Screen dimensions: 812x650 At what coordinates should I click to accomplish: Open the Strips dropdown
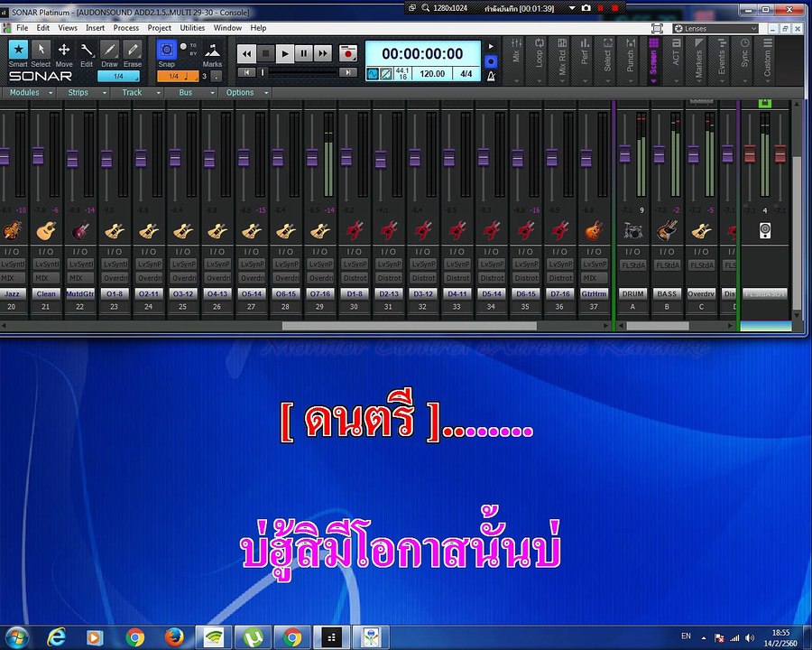pos(87,93)
